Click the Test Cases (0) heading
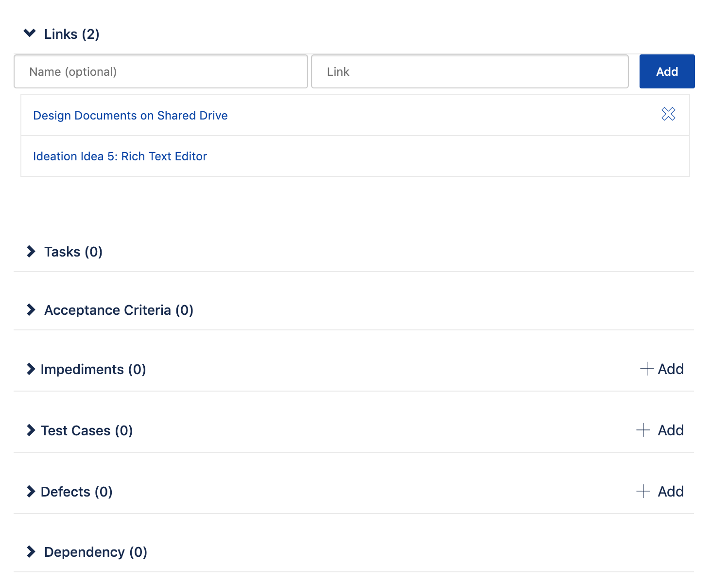Screen dimensions: 728x583 click(87, 430)
